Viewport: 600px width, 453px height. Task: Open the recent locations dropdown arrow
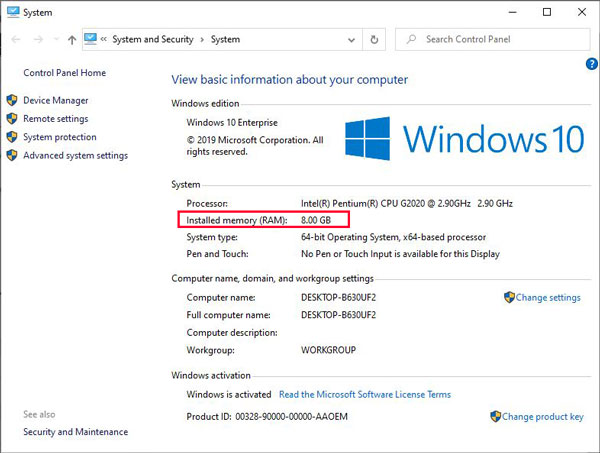point(57,39)
